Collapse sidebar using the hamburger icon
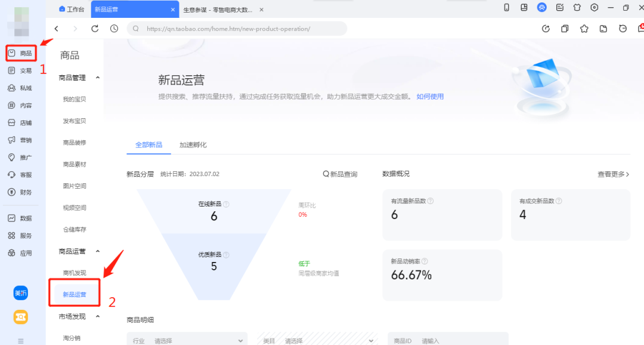This screenshot has height=345, width=644. point(20,341)
